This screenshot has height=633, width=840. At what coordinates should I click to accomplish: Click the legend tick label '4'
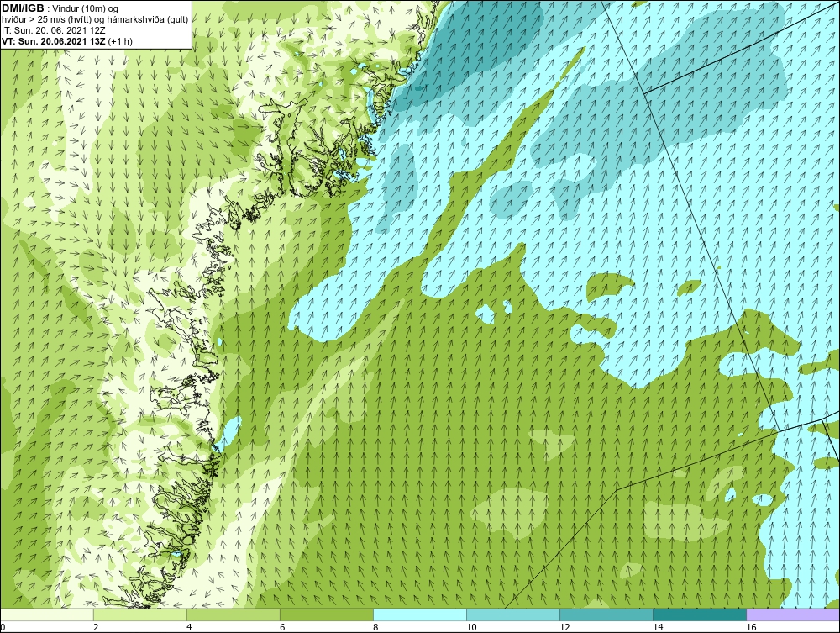click(189, 628)
